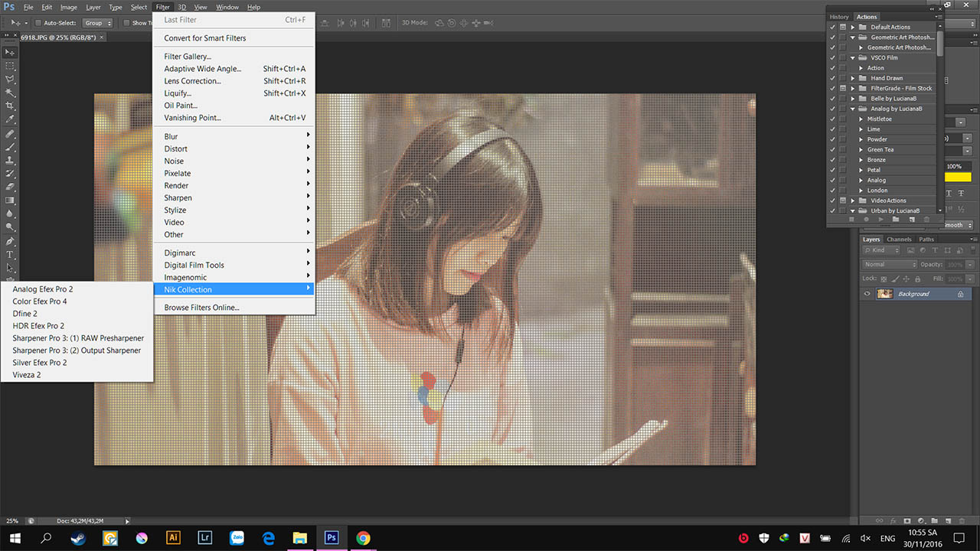Open Lightroom from the taskbar
Screen dimensions: 980x551
point(204,538)
